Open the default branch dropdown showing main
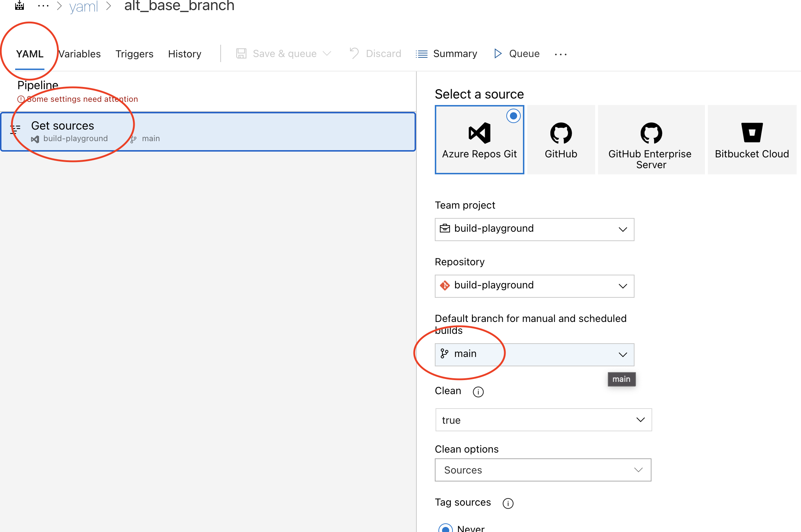Image resolution: width=801 pixels, height=532 pixels. point(534,354)
